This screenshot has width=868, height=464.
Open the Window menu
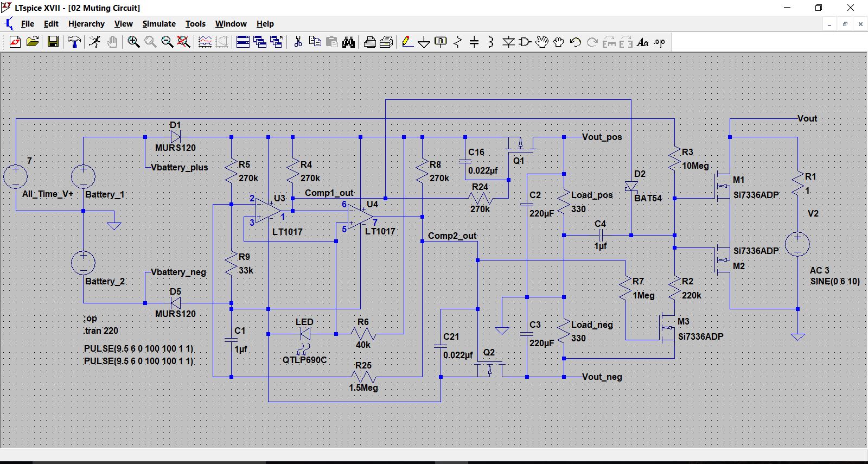pos(231,24)
